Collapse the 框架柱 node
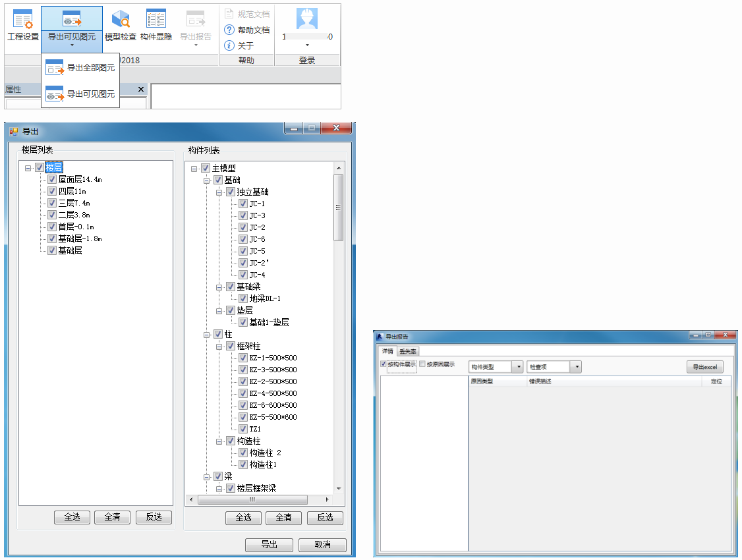The width and height of the screenshot is (742, 560). (x=219, y=347)
